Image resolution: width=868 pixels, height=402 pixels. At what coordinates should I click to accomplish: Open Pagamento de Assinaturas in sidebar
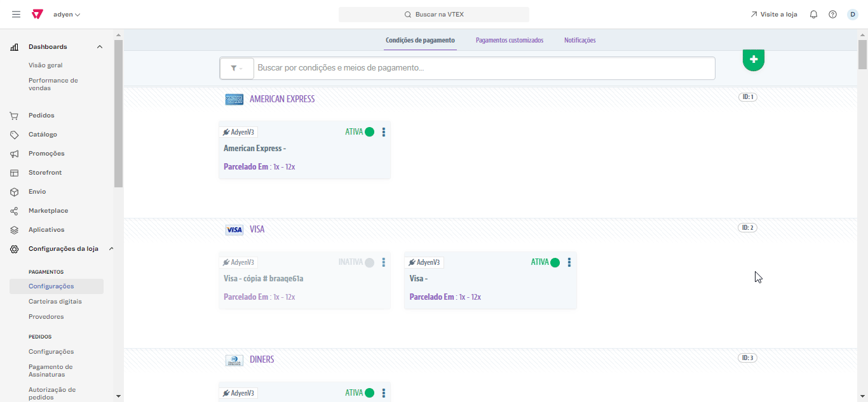[51, 371]
